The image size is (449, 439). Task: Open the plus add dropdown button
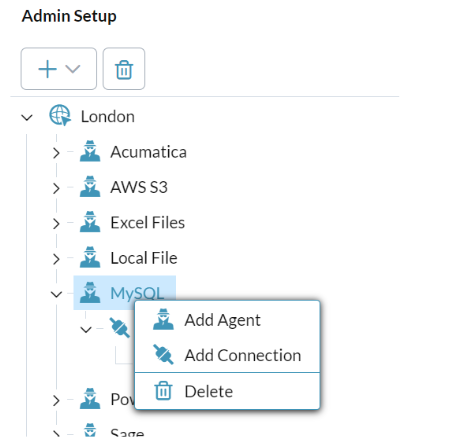(59, 69)
